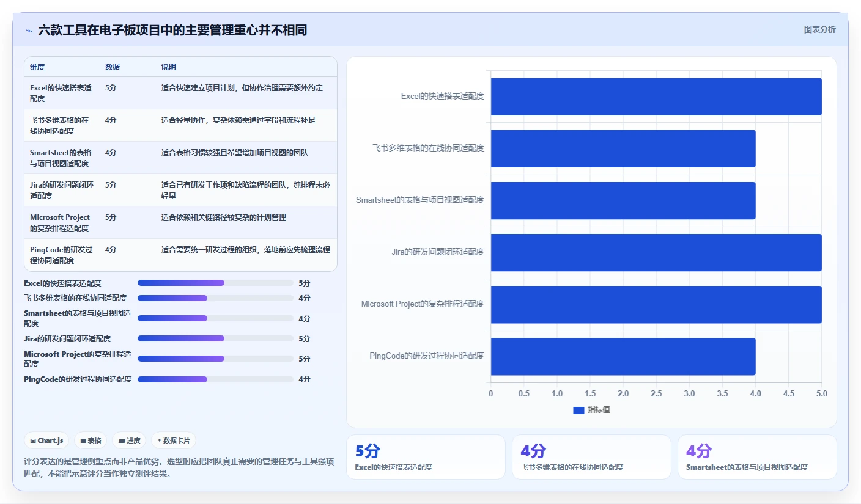
Task: Click description 适合依赖和关键路径较复杂的计划管理
Action: [224, 217]
